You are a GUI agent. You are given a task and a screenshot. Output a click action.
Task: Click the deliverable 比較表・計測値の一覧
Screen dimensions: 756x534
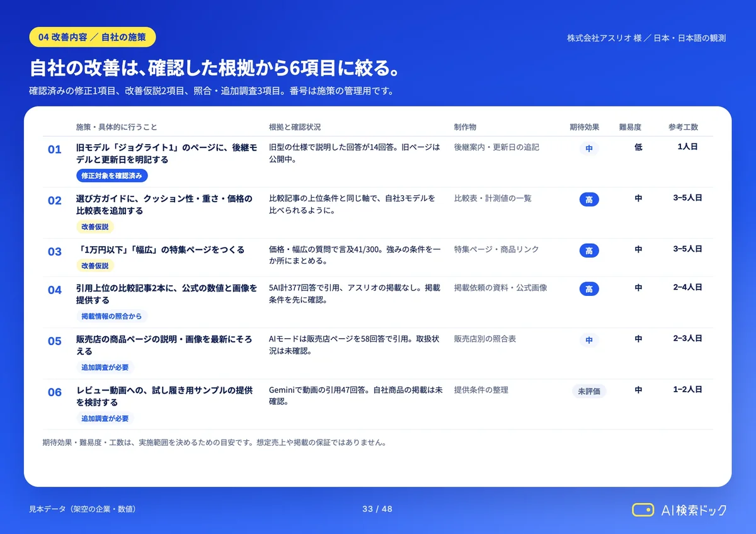tap(493, 198)
